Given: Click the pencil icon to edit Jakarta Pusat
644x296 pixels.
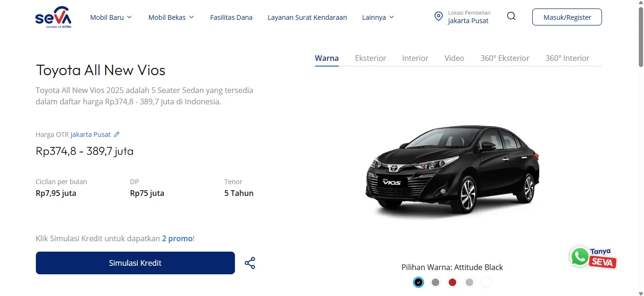Looking at the screenshot, I should (x=116, y=134).
